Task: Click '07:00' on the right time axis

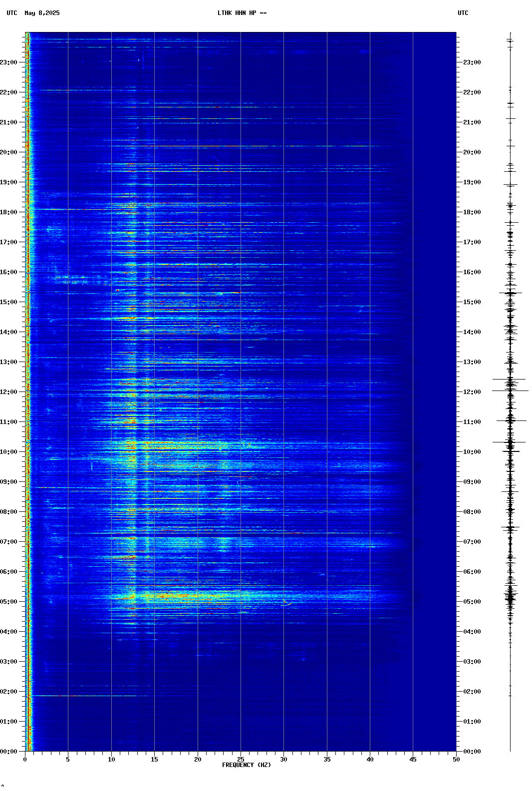Action: (x=472, y=542)
